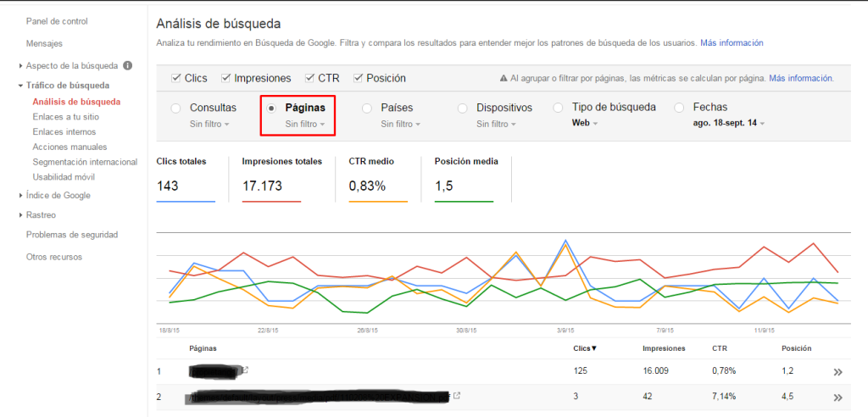
Task: Click the 3/9/15 chart date label
Action: [x=565, y=330]
